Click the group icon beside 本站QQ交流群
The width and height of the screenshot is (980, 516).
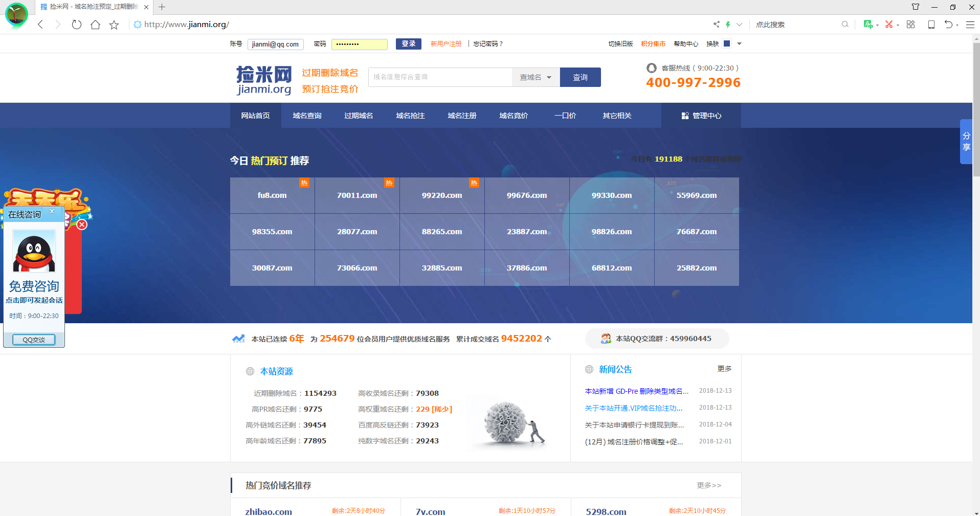tap(606, 338)
